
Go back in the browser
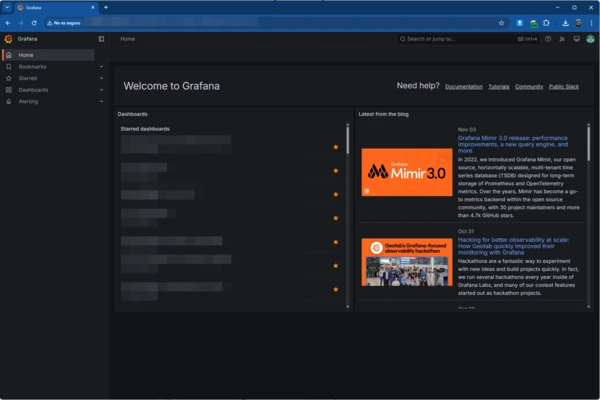(x=8, y=23)
